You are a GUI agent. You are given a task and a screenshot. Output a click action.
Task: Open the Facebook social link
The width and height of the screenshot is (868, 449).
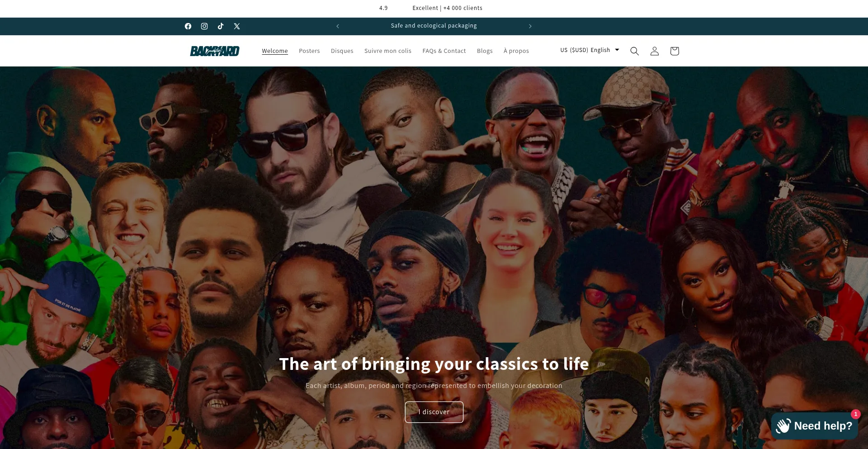(188, 26)
